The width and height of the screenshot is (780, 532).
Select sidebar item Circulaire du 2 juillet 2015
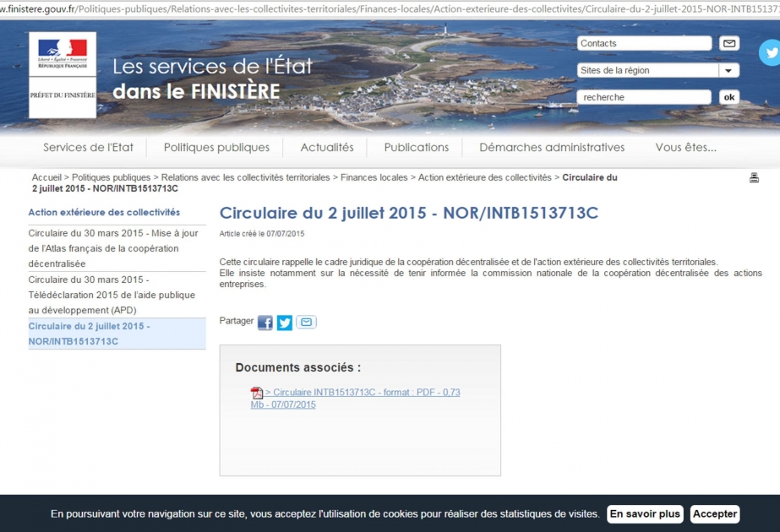click(x=117, y=334)
